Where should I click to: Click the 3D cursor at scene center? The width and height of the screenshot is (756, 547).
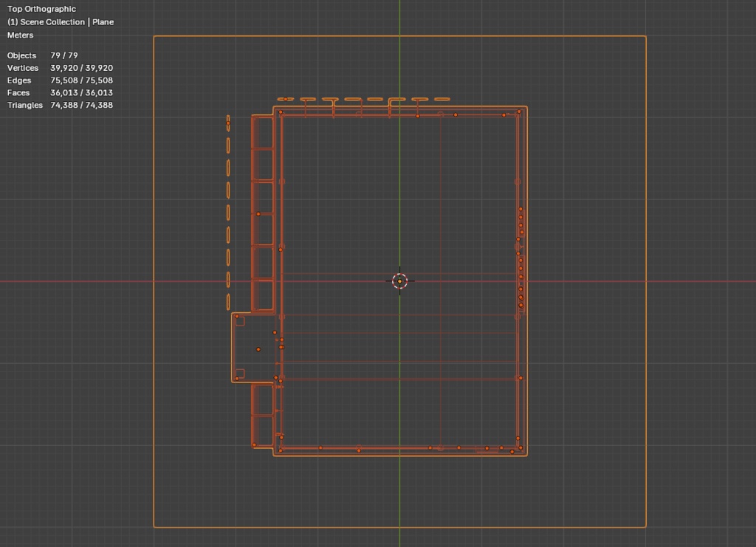click(x=399, y=280)
